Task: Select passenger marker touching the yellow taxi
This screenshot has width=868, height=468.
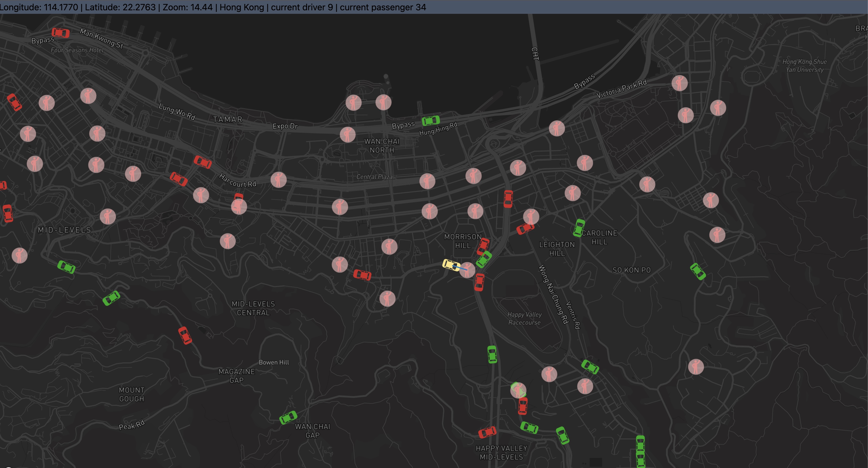Action: (x=467, y=270)
